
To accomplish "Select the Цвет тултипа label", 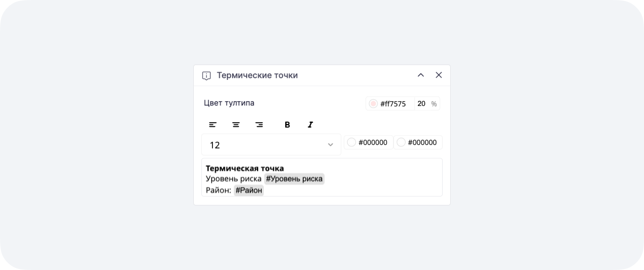I will coord(229,103).
